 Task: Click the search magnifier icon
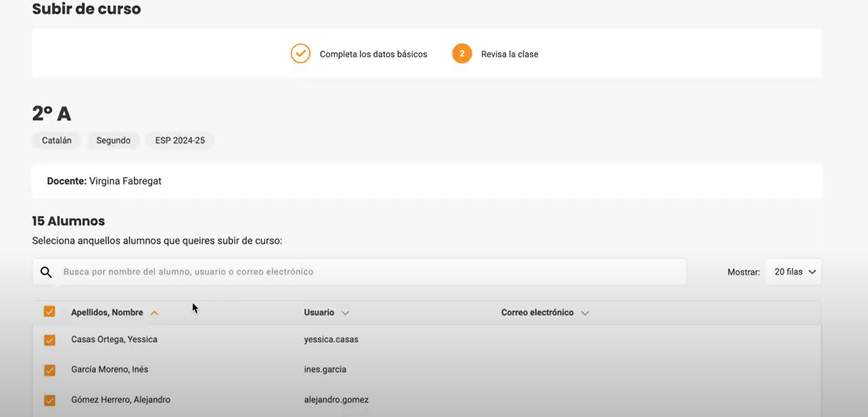(x=46, y=272)
